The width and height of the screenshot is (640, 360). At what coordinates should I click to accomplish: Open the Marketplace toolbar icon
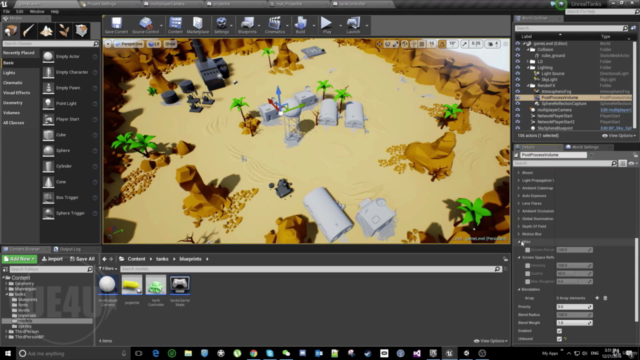(198, 23)
